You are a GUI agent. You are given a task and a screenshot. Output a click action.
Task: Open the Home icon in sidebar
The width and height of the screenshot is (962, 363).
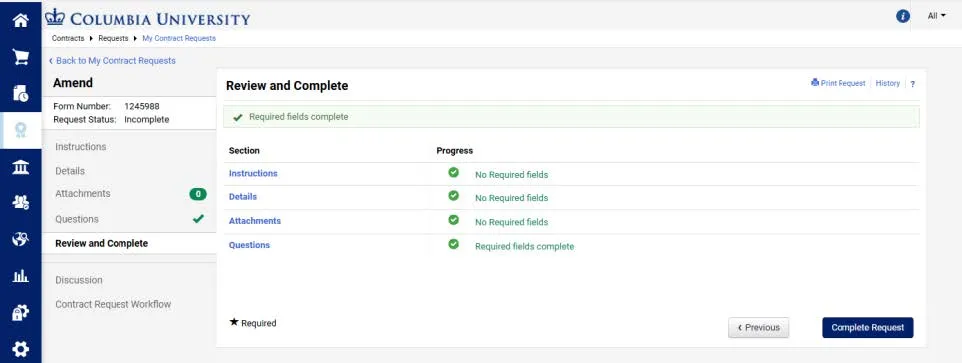pyautogui.click(x=20, y=20)
